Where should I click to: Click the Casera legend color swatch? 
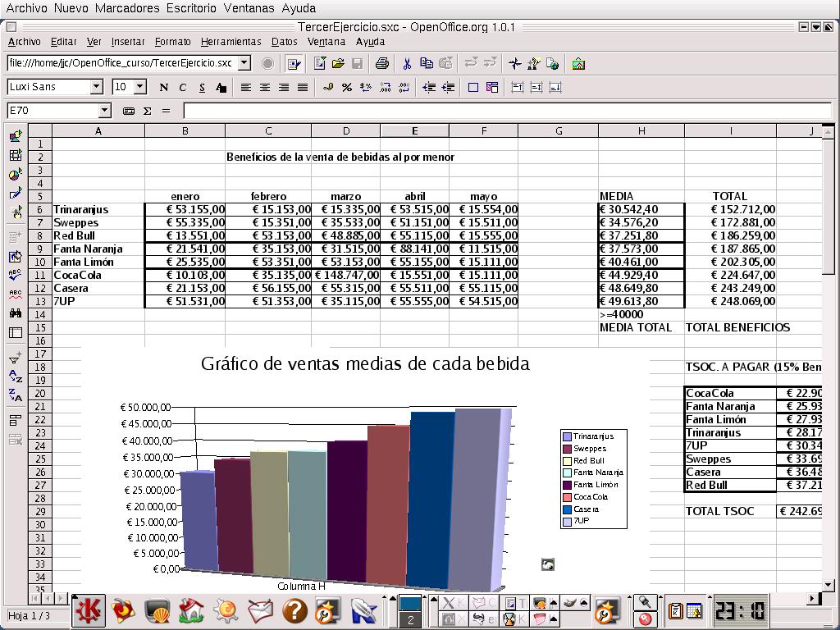(567, 509)
